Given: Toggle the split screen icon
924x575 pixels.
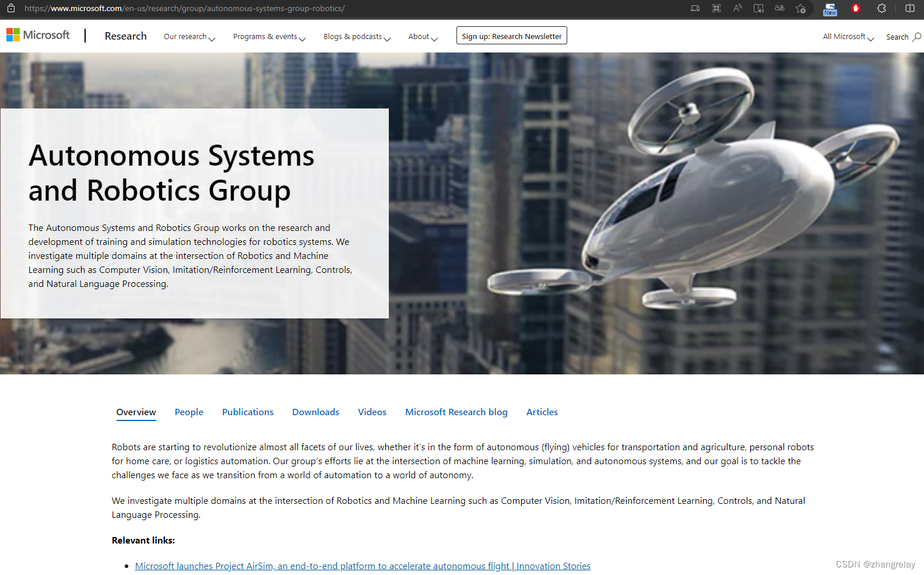Looking at the screenshot, I should 910,8.
